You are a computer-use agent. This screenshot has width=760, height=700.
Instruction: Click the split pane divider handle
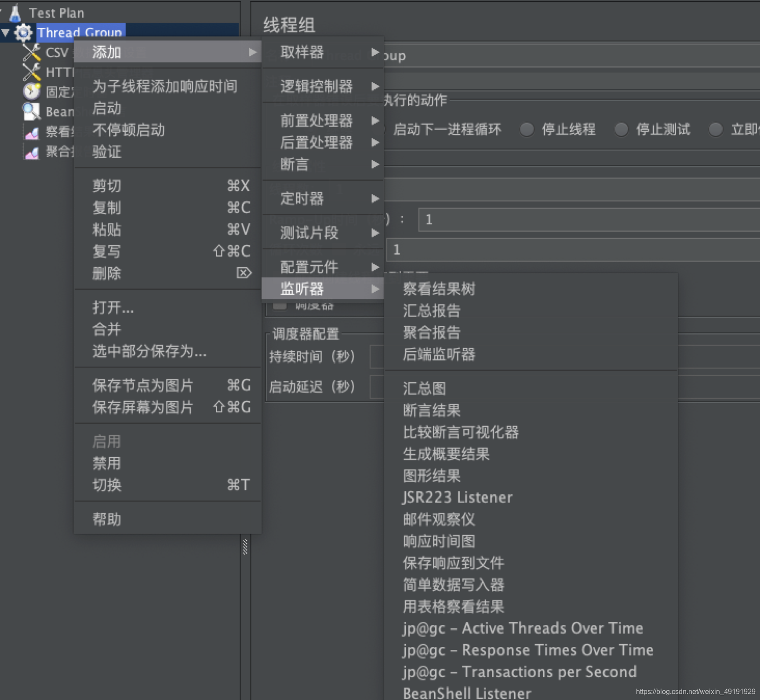[245, 547]
